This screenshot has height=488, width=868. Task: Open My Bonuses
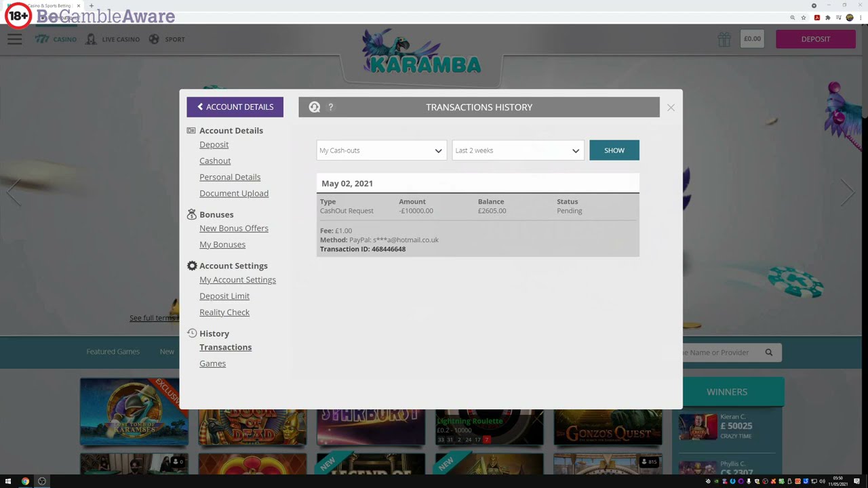pyautogui.click(x=222, y=245)
